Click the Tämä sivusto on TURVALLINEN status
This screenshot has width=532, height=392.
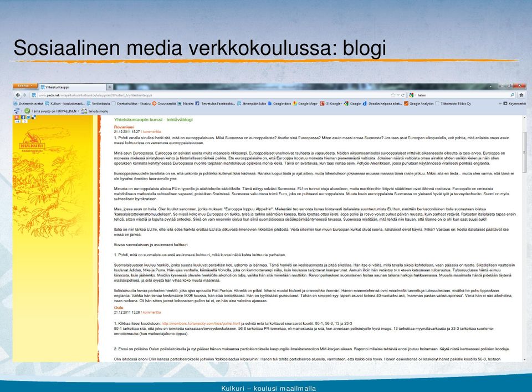pyautogui.click(x=54, y=111)
